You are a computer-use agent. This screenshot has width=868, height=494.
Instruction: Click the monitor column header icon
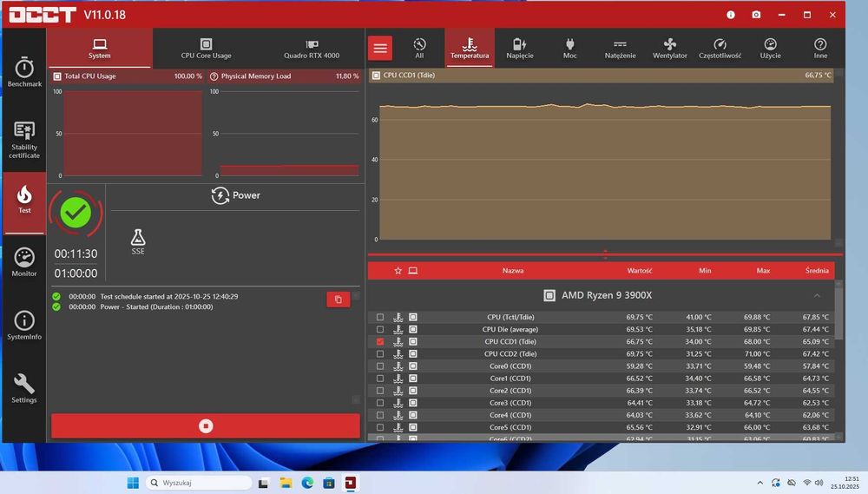tap(413, 271)
